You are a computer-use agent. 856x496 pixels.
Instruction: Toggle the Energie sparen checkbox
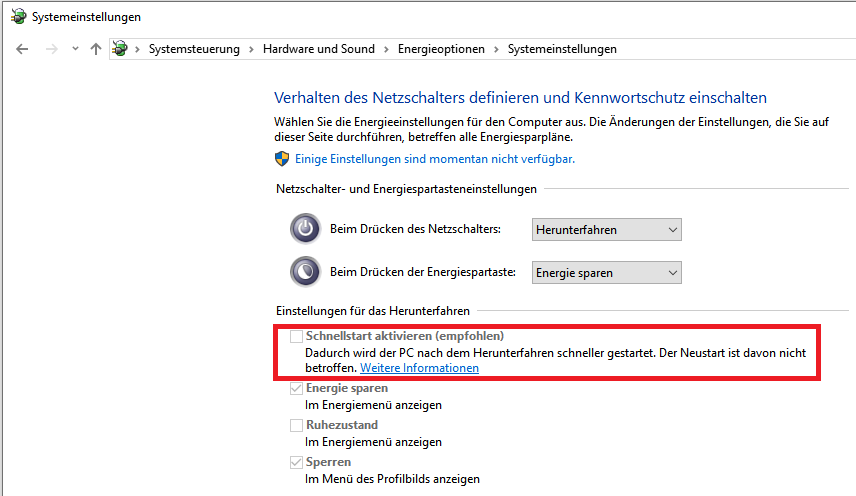point(296,389)
